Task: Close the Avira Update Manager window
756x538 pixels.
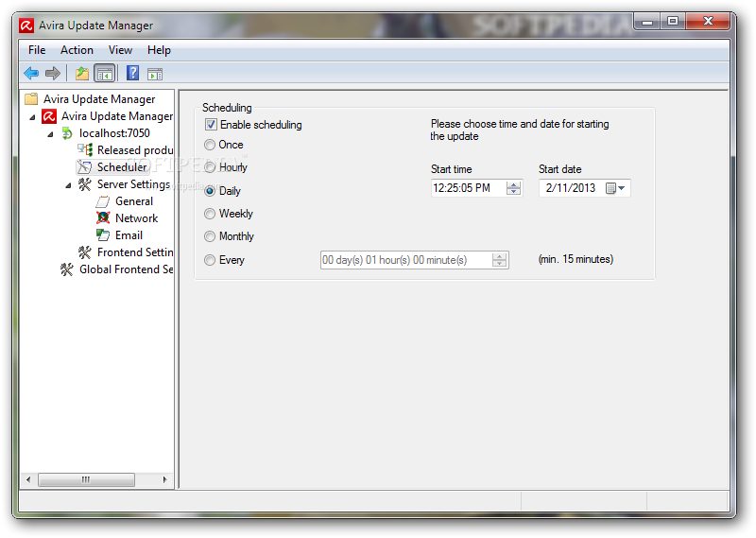Action: (x=707, y=21)
